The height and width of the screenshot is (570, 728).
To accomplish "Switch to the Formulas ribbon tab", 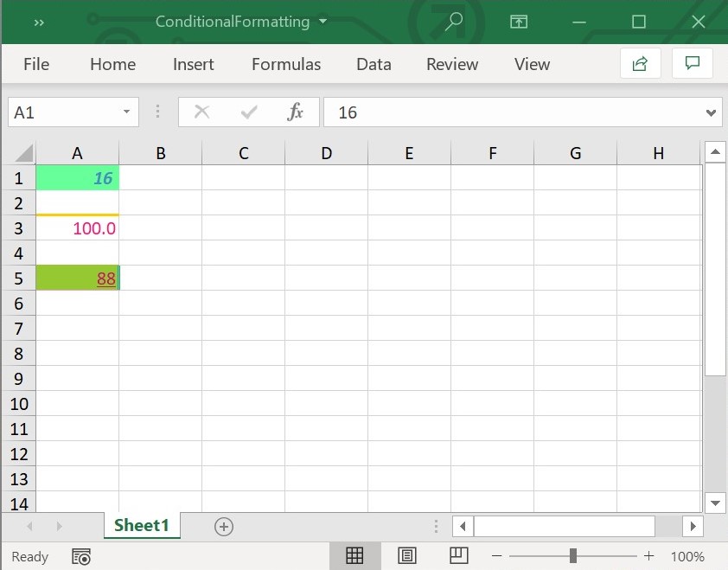I will (285, 63).
